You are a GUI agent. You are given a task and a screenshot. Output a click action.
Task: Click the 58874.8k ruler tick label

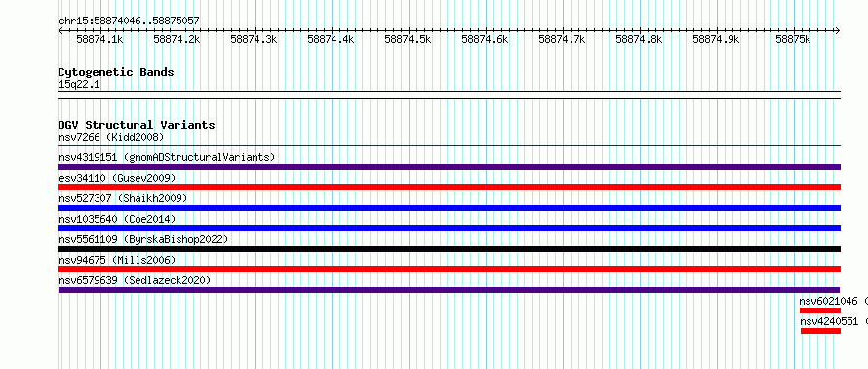(x=639, y=39)
